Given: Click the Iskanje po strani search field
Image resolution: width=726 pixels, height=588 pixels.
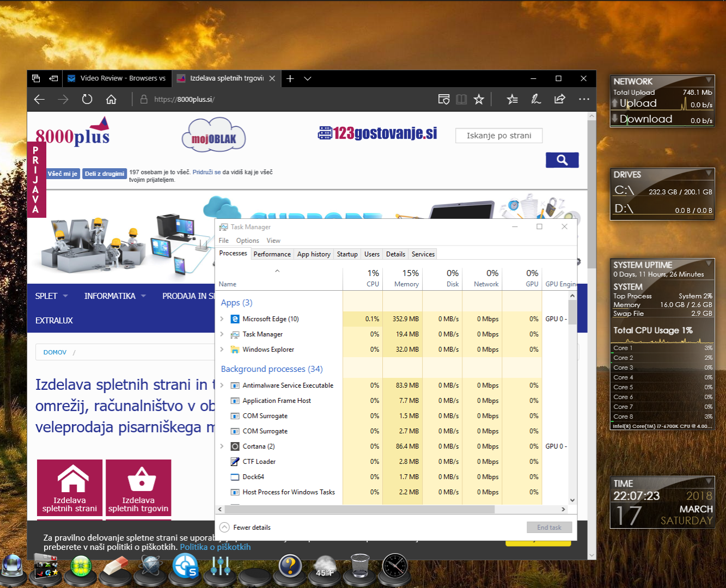Looking at the screenshot, I should click(x=499, y=136).
